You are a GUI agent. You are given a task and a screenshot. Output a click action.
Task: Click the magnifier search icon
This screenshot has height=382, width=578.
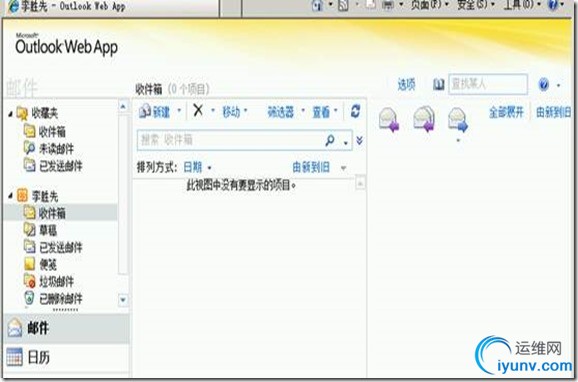[330, 140]
